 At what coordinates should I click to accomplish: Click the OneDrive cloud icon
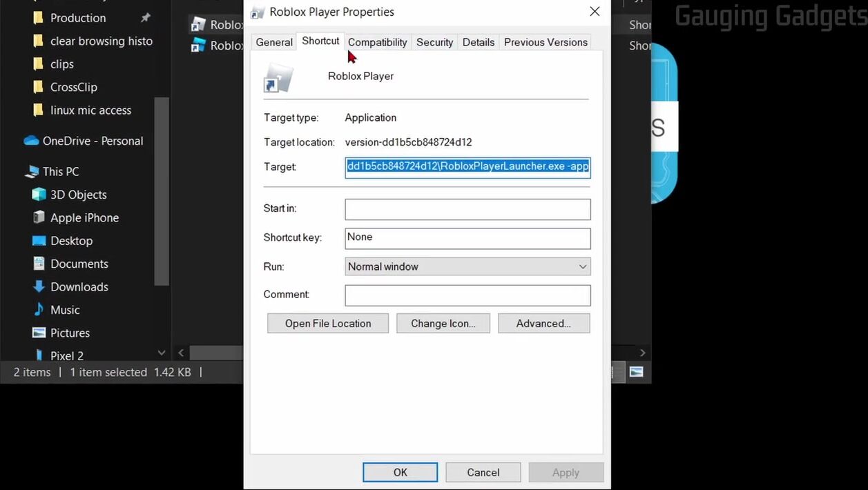tap(31, 141)
